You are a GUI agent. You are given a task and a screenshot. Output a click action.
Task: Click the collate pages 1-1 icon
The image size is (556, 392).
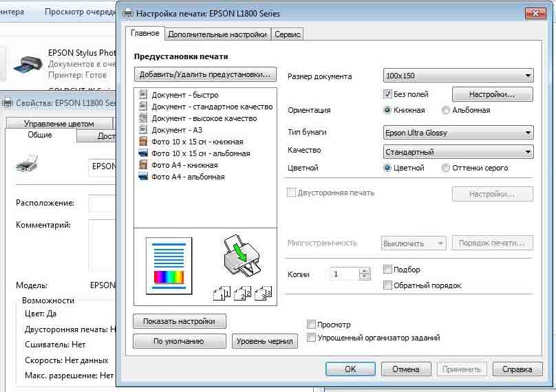(222, 293)
